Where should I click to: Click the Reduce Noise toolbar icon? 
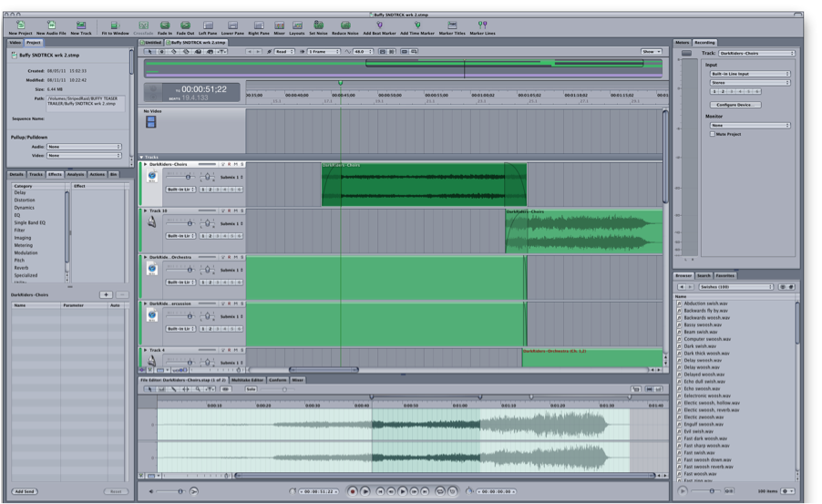[x=345, y=25]
